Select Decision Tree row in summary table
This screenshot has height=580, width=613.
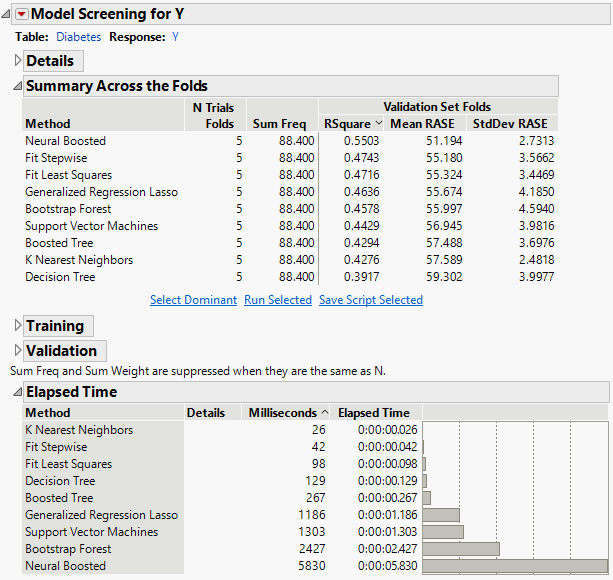point(60,277)
